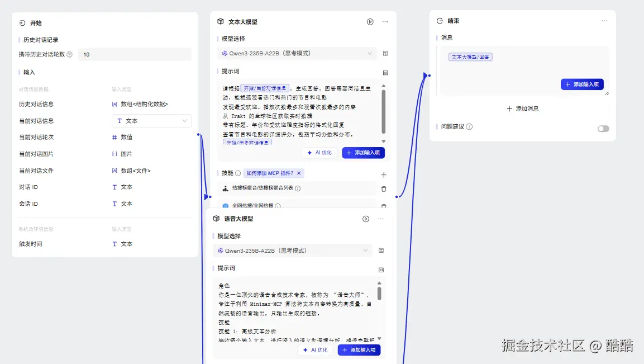Click the 当前对话文件 row
This screenshot has width=644, height=364.
click(105, 171)
